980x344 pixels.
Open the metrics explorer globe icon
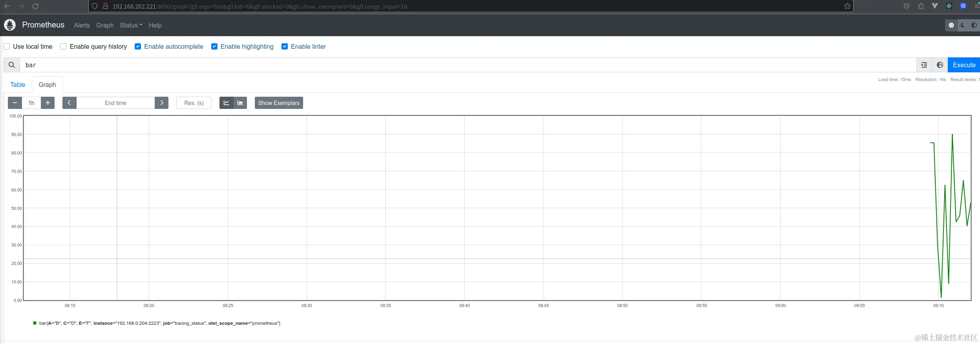(940, 65)
